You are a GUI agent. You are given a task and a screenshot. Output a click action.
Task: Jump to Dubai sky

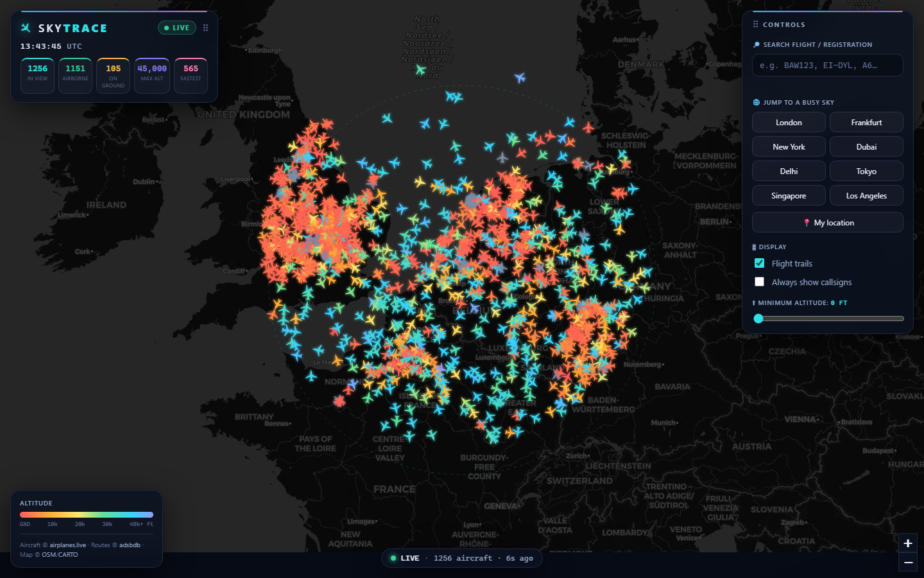[866, 147]
